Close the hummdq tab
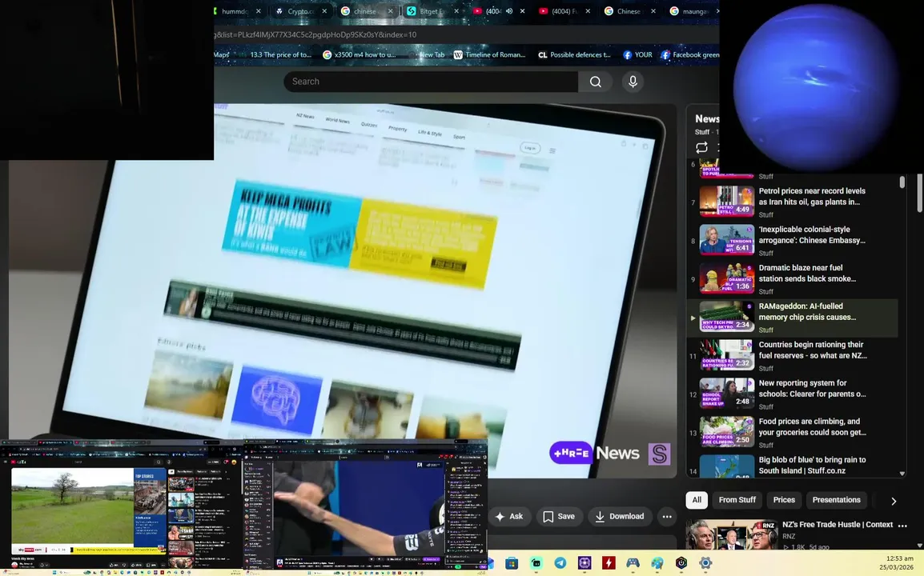The width and height of the screenshot is (924, 576). (258, 11)
